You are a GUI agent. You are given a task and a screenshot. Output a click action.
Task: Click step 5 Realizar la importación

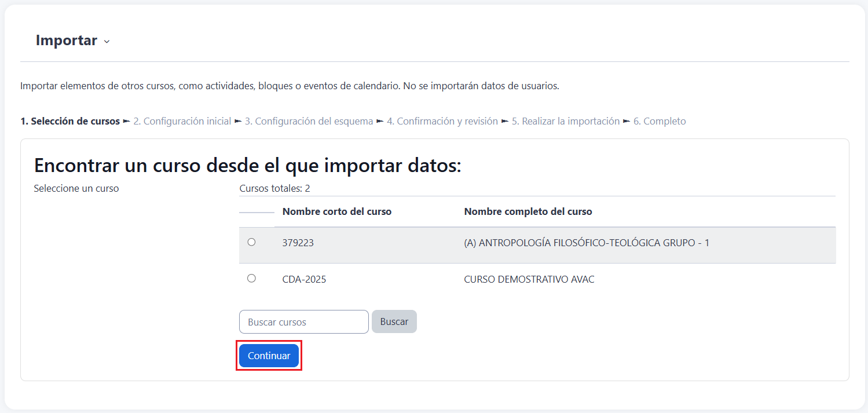(x=565, y=122)
